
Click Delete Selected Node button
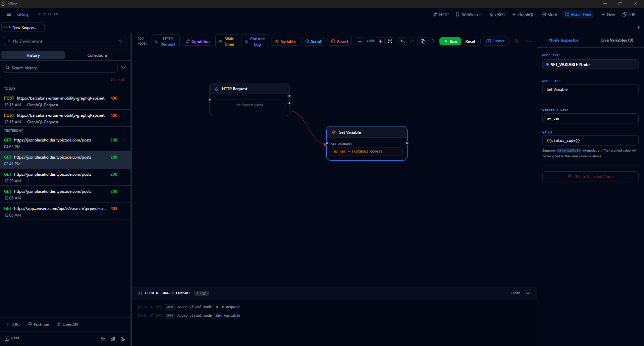point(590,176)
